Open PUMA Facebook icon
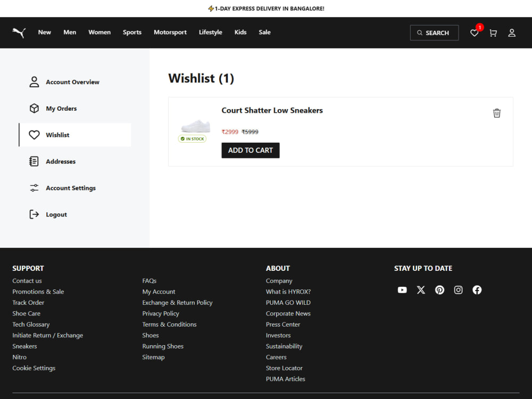 point(477,290)
